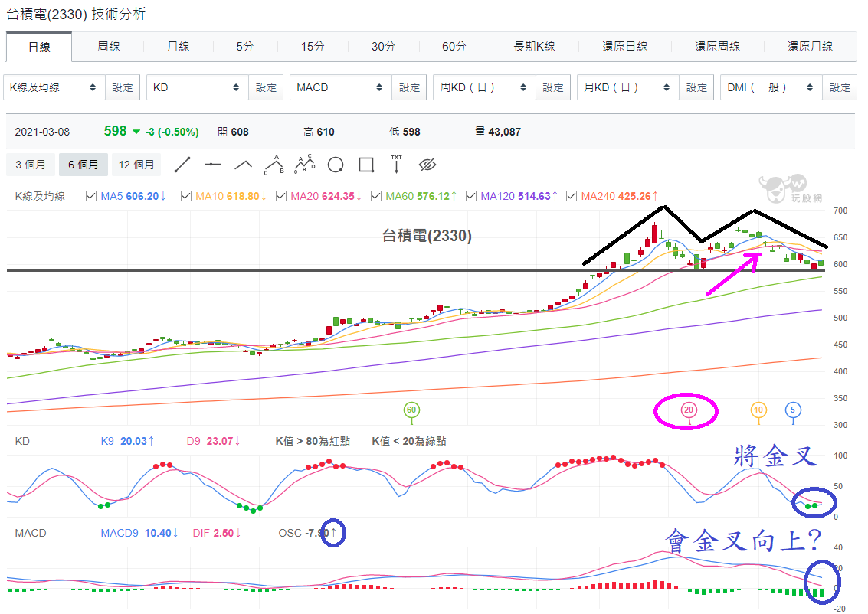Select the circle drawing tool

coord(336,165)
